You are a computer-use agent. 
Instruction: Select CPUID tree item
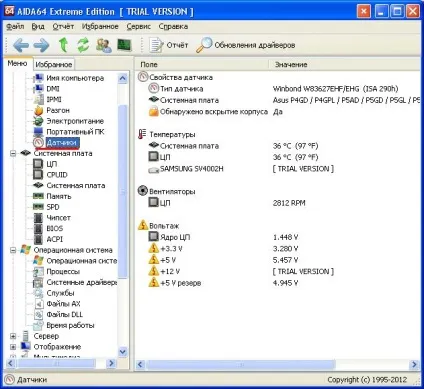(57, 175)
